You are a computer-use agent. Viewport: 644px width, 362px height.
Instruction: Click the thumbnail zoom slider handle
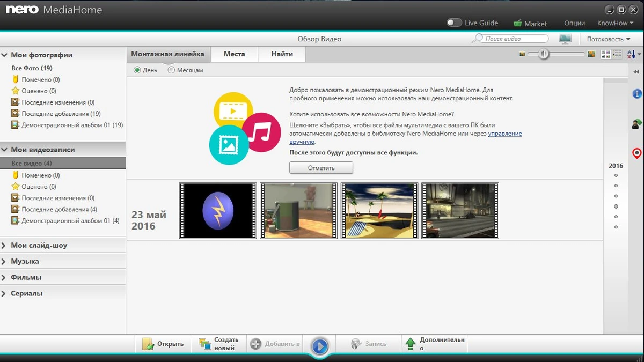click(544, 54)
